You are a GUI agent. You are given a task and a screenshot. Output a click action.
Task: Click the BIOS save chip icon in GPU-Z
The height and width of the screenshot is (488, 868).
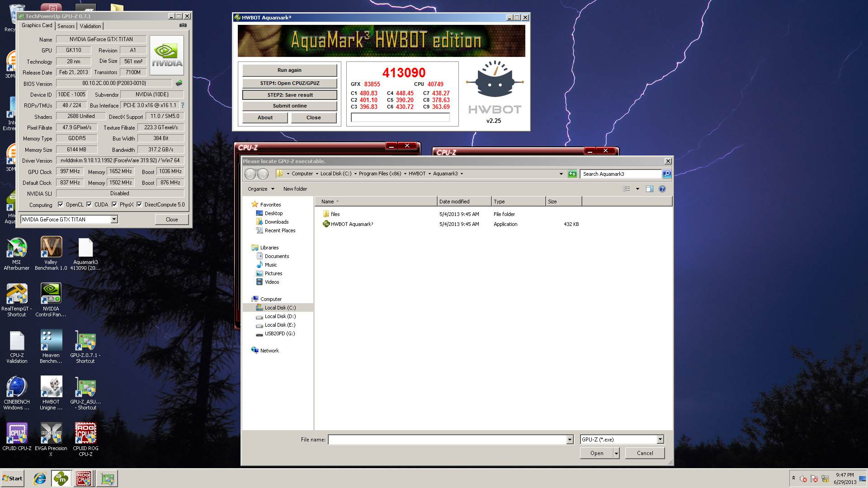tap(179, 83)
